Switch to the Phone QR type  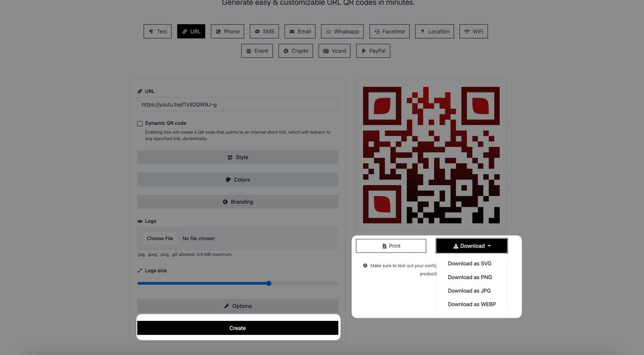click(x=227, y=31)
